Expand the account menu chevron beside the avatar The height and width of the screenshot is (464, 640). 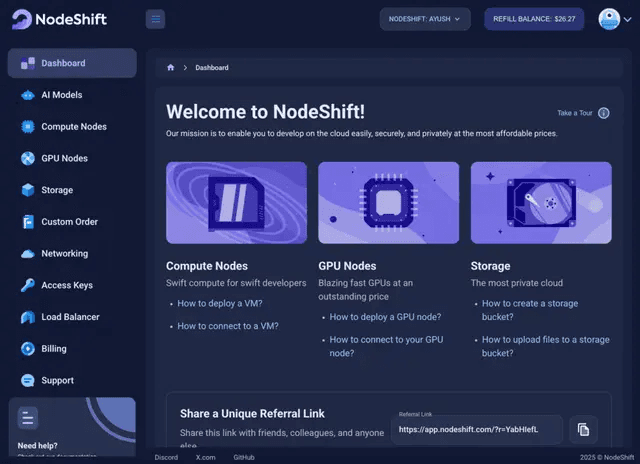[628, 19]
